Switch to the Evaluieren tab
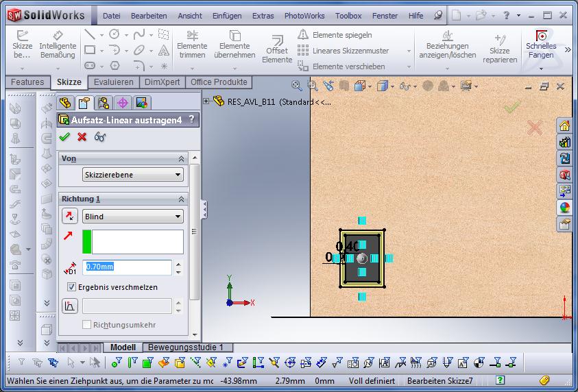Viewport: 578px width, 392px height. [114, 82]
